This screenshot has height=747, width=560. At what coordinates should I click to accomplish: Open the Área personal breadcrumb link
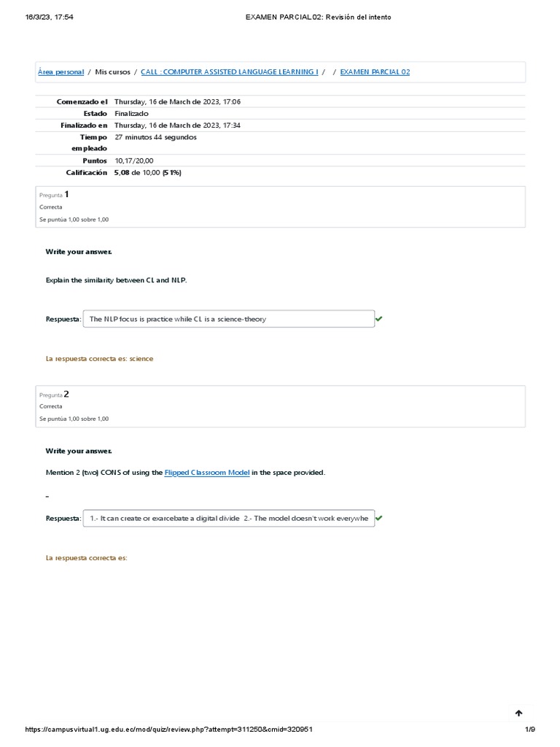[x=61, y=72]
